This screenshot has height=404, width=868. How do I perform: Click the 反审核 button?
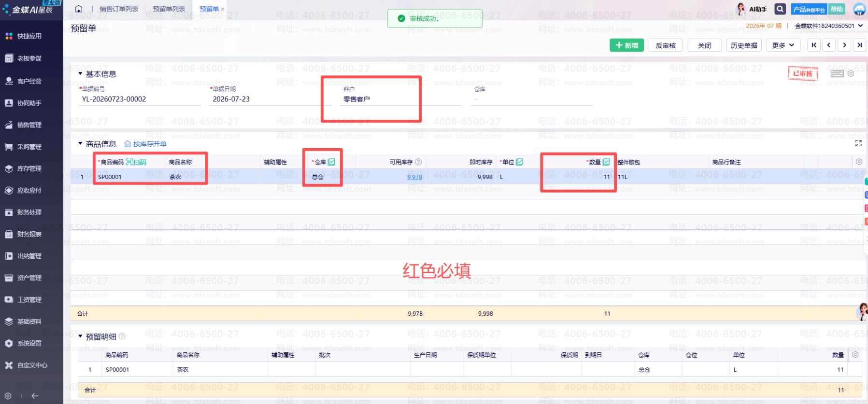(x=666, y=45)
